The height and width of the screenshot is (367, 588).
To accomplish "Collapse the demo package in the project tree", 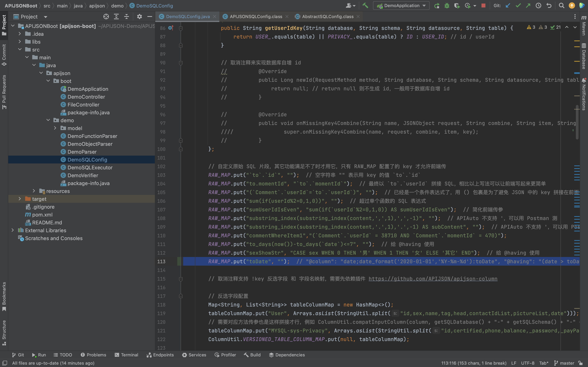I will click(x=48, y=120).
